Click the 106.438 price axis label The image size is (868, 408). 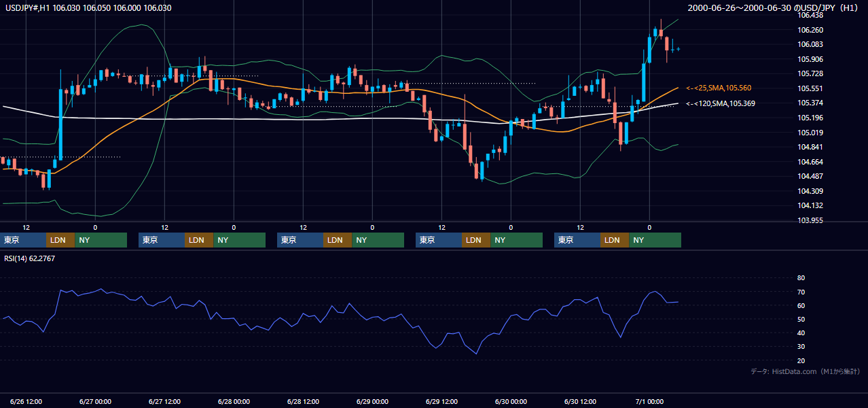pos(810,15)
